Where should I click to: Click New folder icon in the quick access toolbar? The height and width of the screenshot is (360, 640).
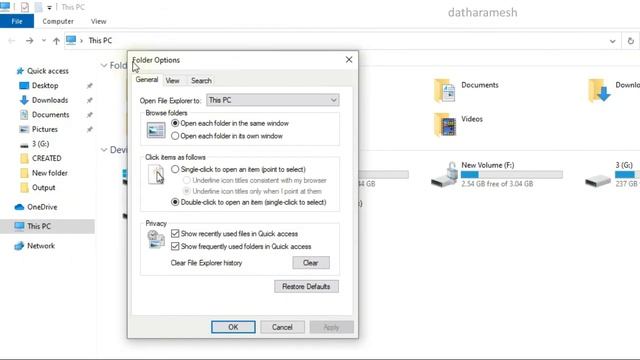point(38,7)
